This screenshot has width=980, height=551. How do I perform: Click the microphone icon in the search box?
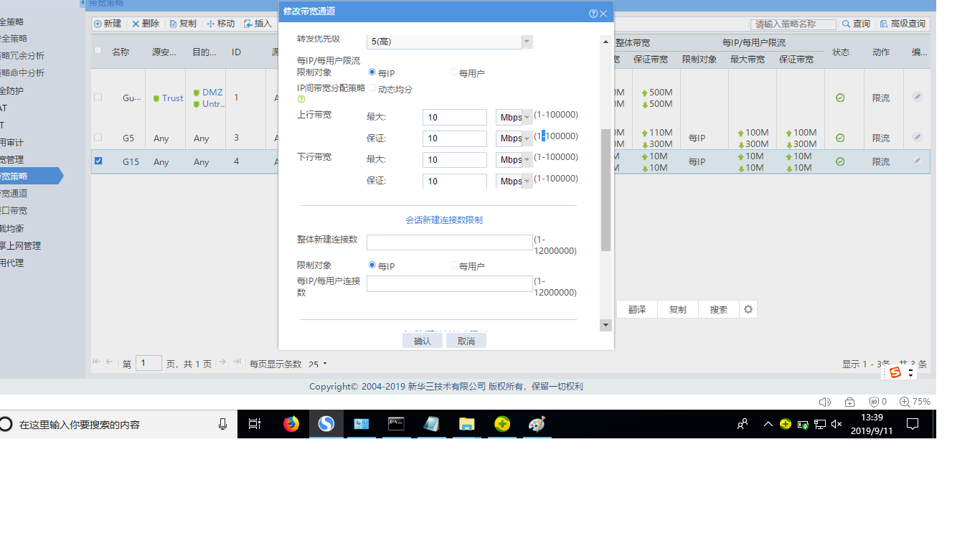coord(222,424)
